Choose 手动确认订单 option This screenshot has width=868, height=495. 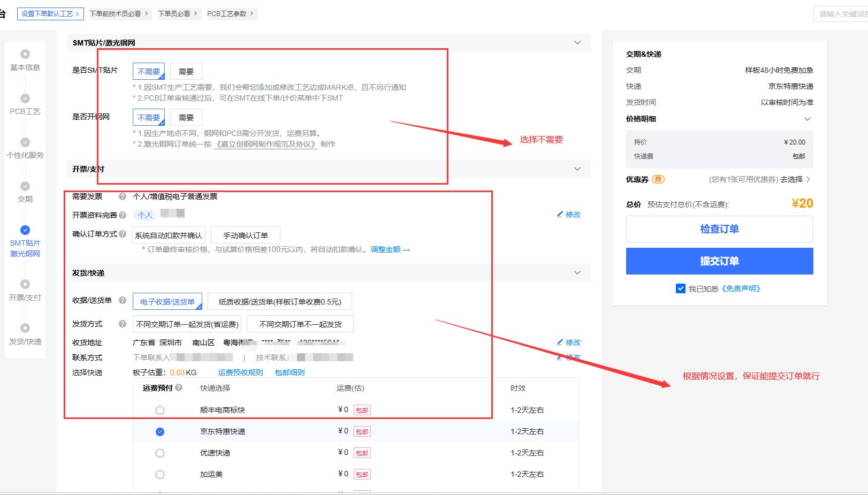[246, 235]
